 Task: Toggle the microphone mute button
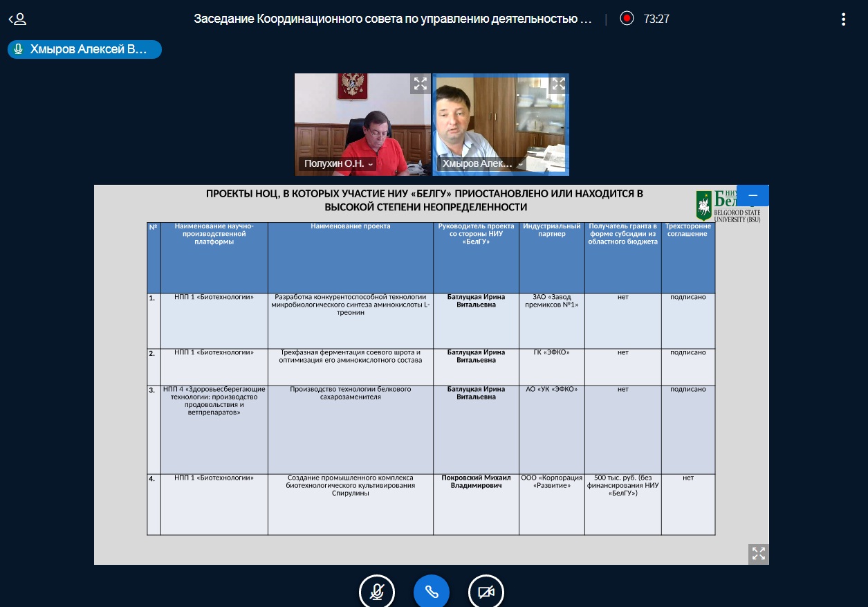(x=376, y=592)
